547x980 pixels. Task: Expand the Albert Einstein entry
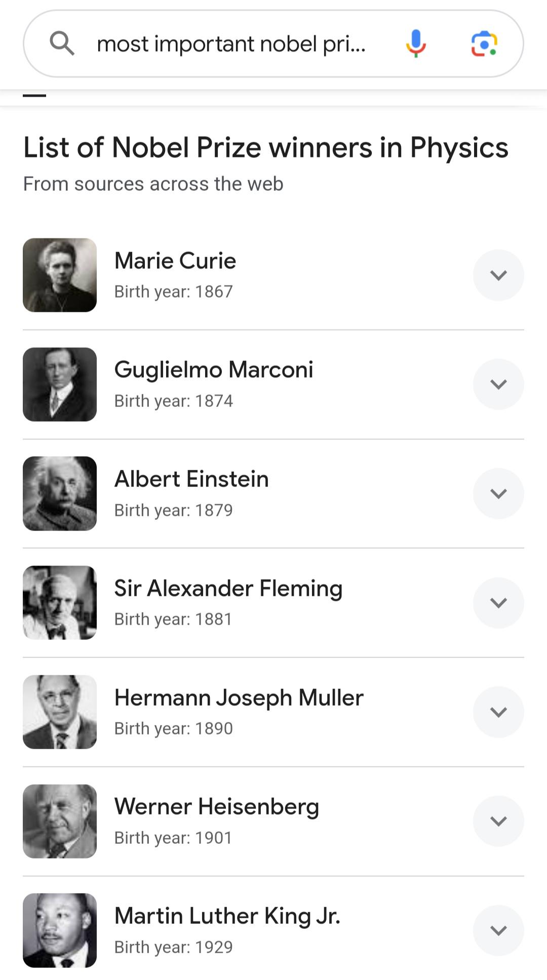(x=498, y=494)
